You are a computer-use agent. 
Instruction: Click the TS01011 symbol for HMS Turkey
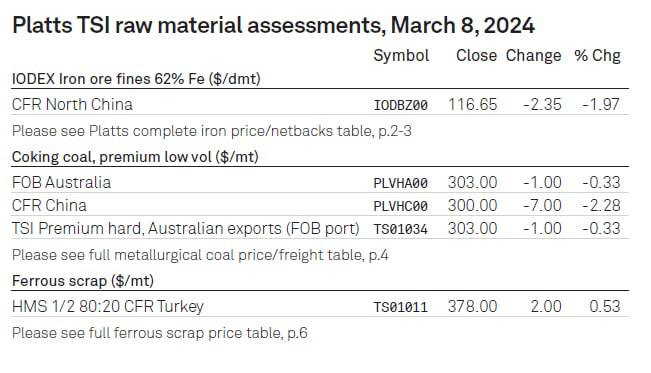[x=401, y=307]
